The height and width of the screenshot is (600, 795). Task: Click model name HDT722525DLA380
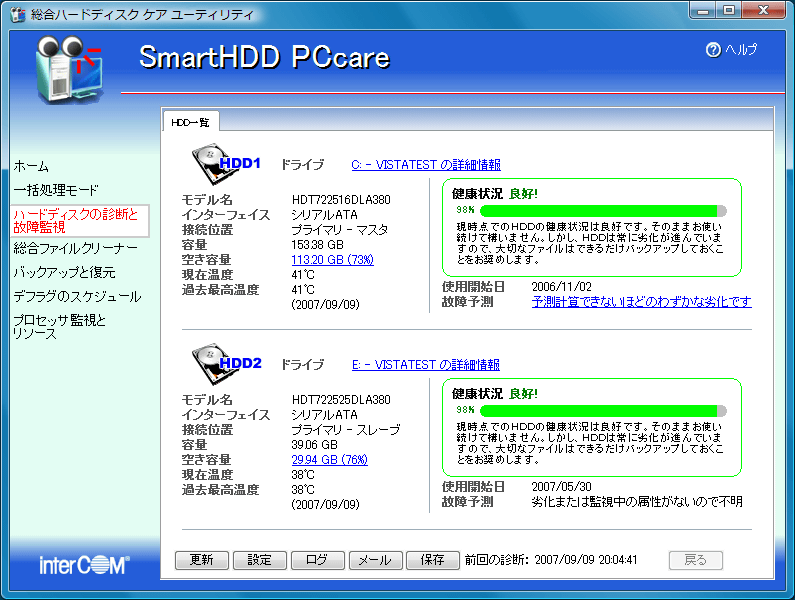[341, 400]
